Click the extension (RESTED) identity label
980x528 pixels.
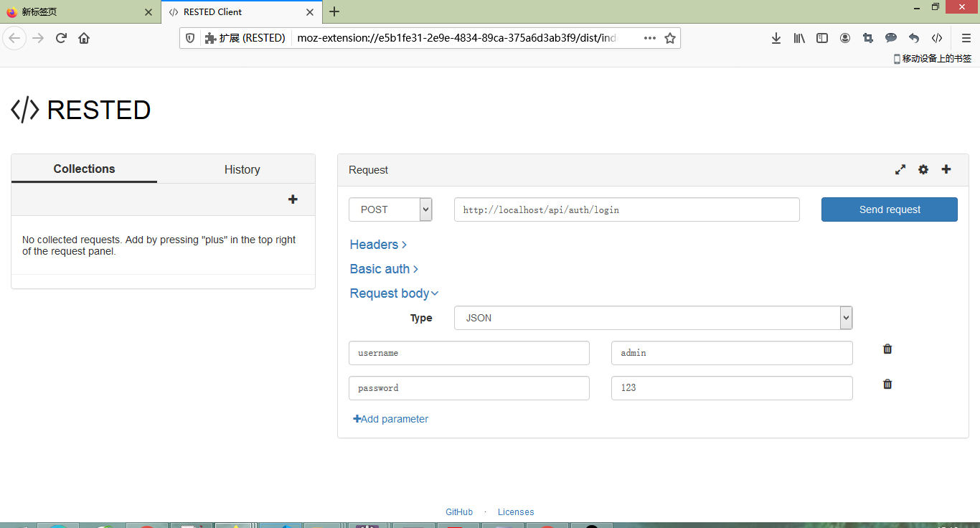click(245, 38)
